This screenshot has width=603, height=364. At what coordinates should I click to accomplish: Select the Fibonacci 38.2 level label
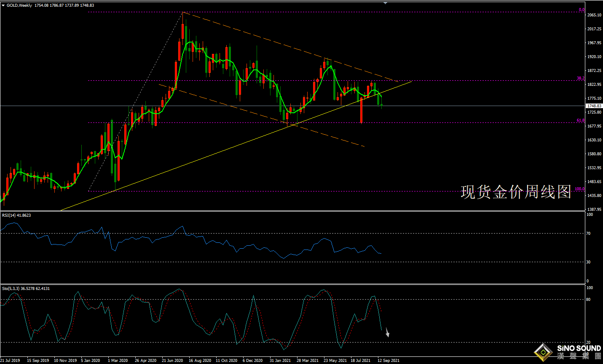pos(581,78)
